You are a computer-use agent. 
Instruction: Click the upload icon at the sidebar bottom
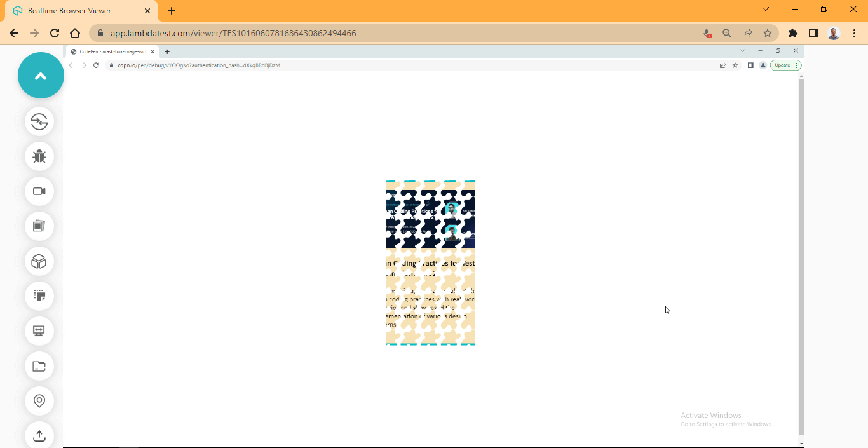(39, 435)
